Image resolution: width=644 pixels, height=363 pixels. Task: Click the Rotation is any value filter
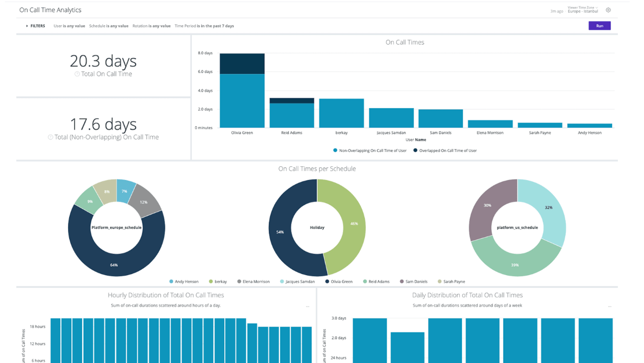point(151,26)
